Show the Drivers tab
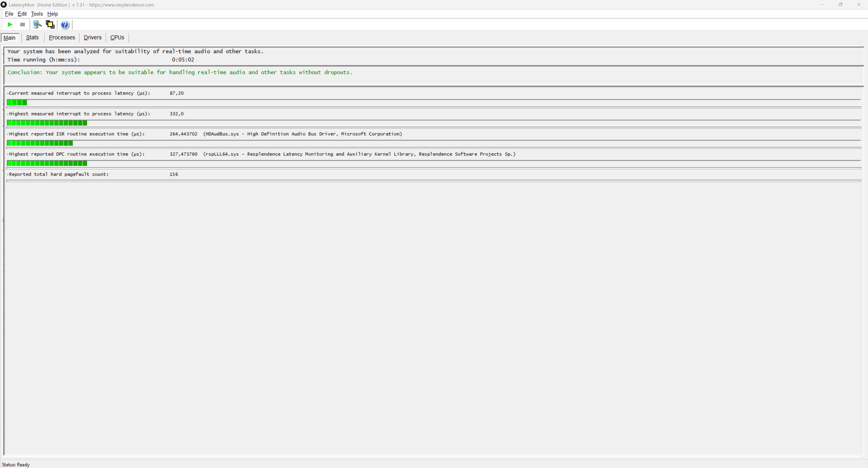 point(93,37)
